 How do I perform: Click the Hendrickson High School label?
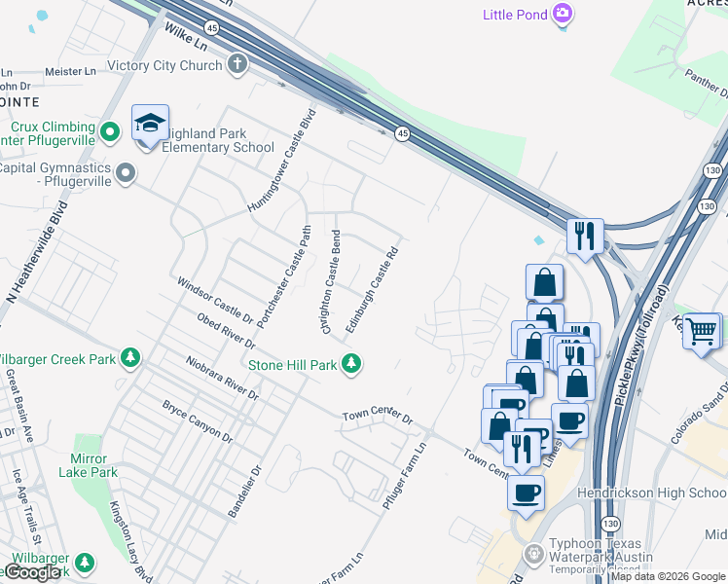pyautogui.click(x=652, y=493)
